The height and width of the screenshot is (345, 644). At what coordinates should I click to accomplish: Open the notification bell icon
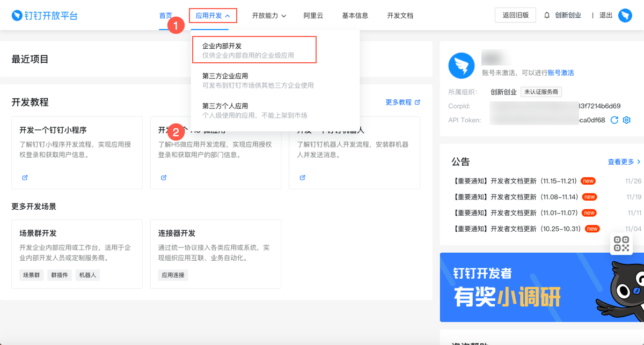point(547,16)
